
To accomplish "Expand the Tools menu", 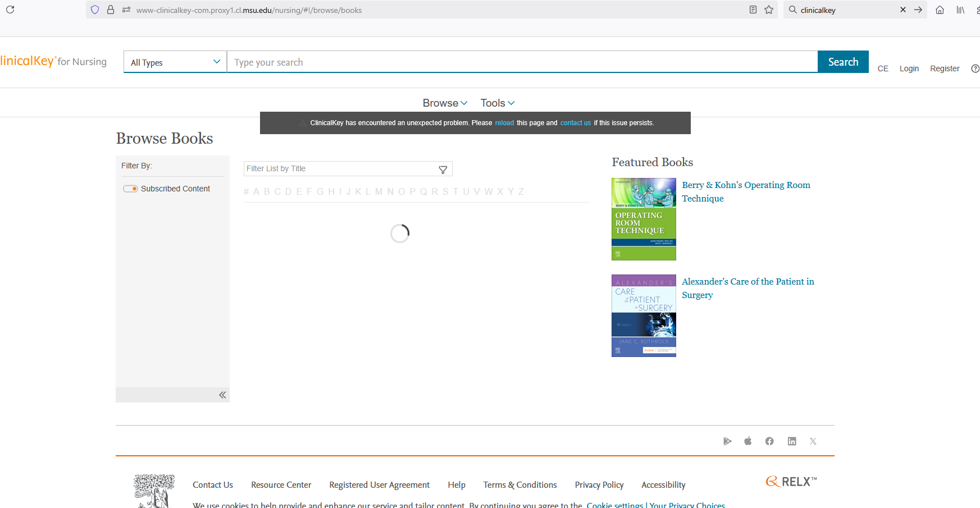I will coord(498,103).
